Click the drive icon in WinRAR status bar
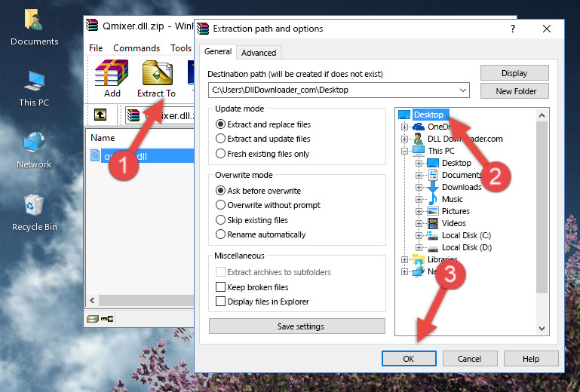This screenshot has height=392, width=580. 93,318
